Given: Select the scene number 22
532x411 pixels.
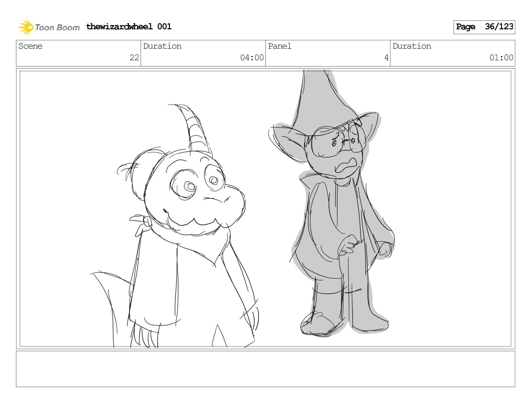Looking at the screenshot, I should (134, 58).
